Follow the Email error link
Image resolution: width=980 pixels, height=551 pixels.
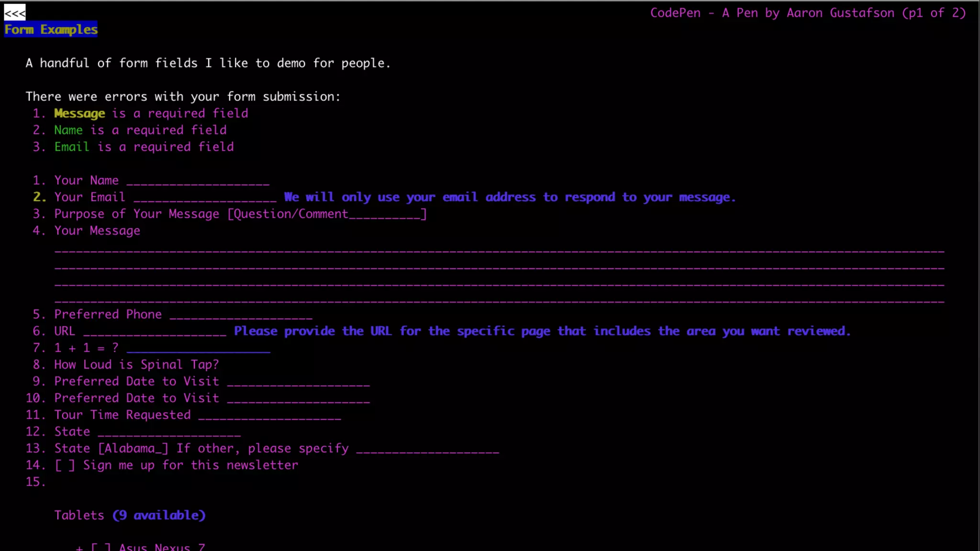click(x=72, y=147)
